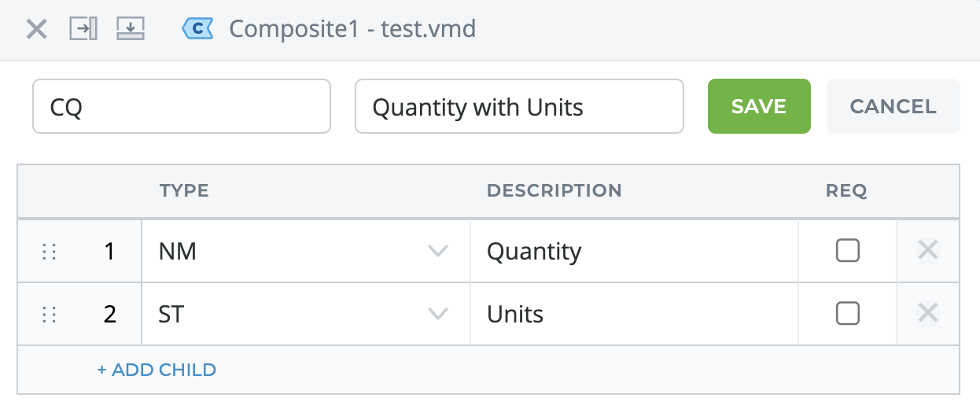Image resolution: width=980 pixels, height=409 pixels.
Task: Click the + ADD CHILD link
Action: [x=157, y=370]
